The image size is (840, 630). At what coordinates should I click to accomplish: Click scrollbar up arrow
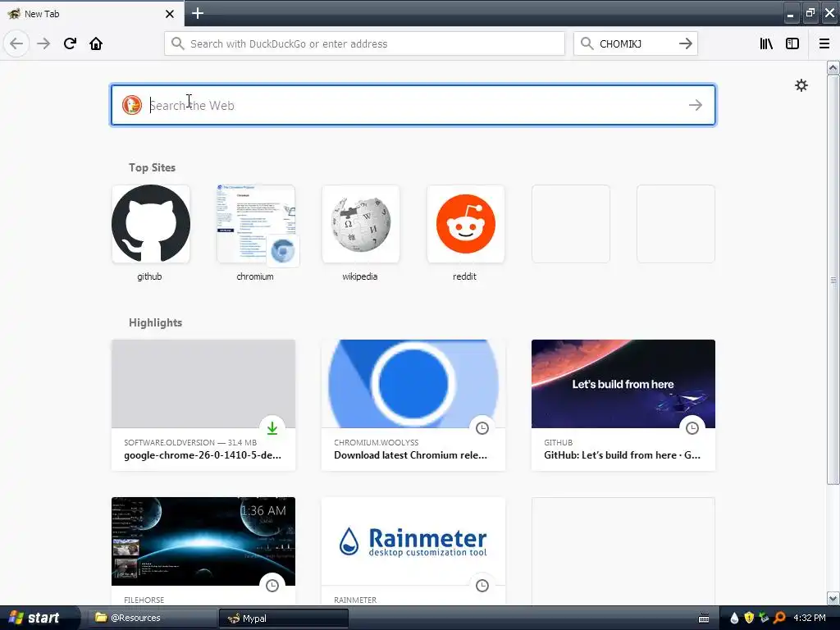pyautogui.click(x=833, y=68)
